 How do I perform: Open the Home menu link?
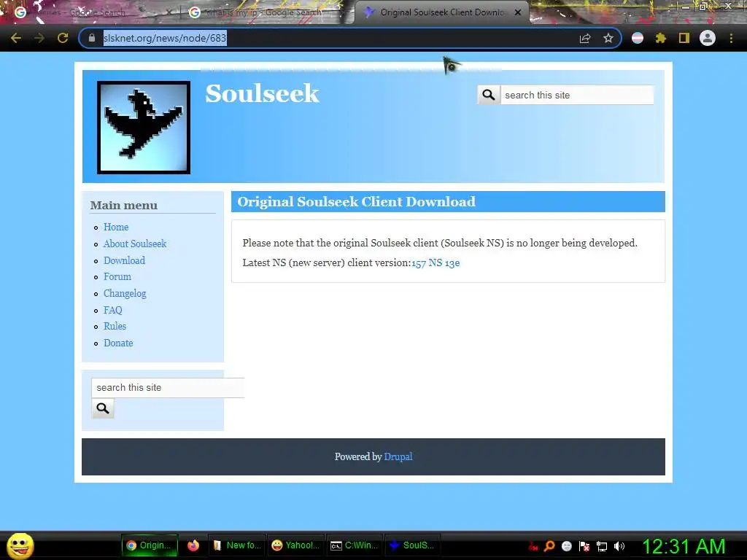coord(116,227)
